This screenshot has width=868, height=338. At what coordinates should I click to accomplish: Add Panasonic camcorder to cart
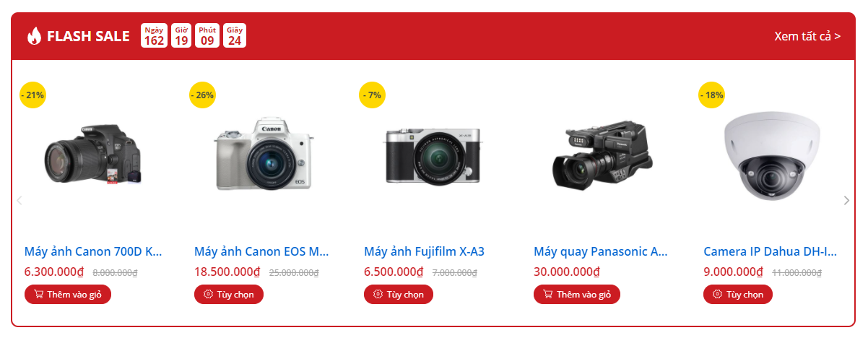[x=577, y=295]
